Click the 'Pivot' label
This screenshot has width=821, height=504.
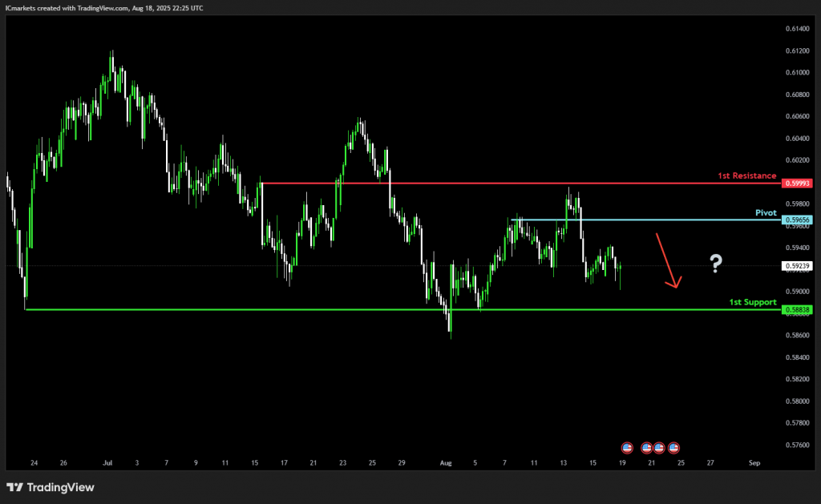click(x=766, y=212)
